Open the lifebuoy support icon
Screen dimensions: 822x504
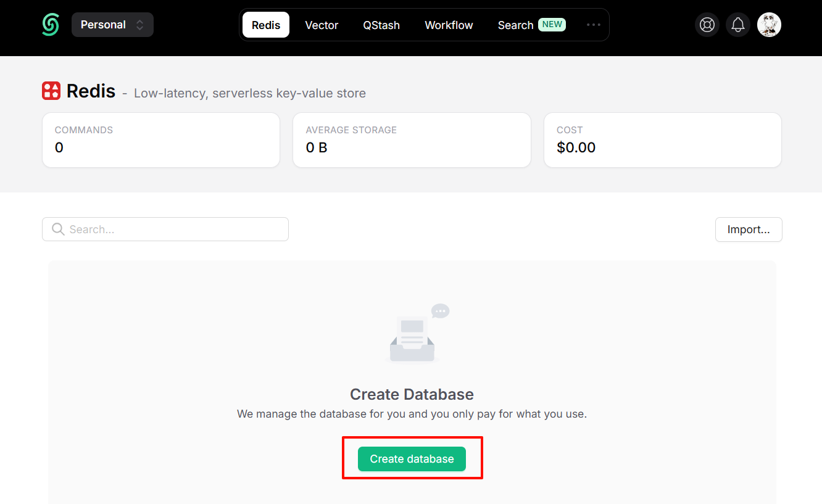(x=707, y=25)
